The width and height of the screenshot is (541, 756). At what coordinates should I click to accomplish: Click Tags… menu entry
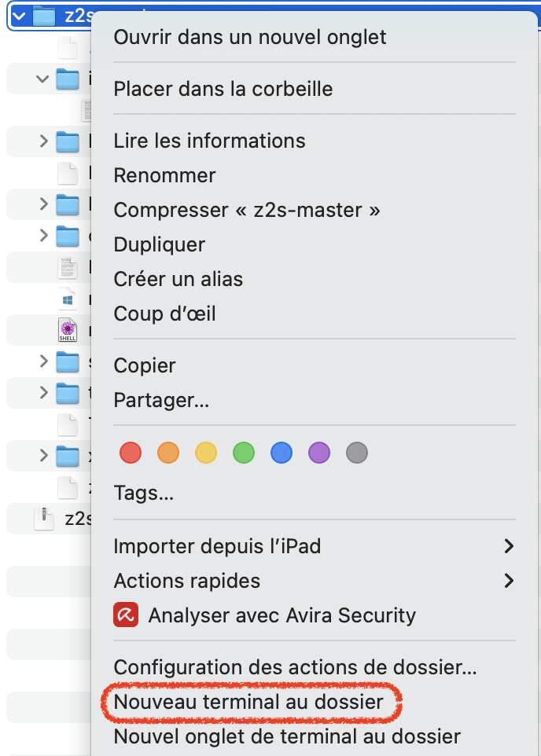[x=144, y=493]
